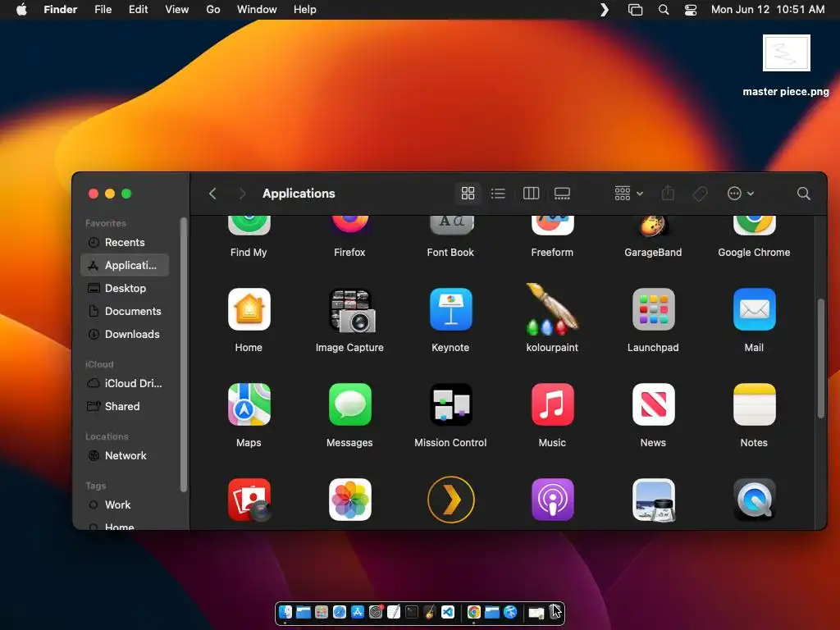840x630 pixels.
Task: Switch Finder to list view
Action: point(498,194)
